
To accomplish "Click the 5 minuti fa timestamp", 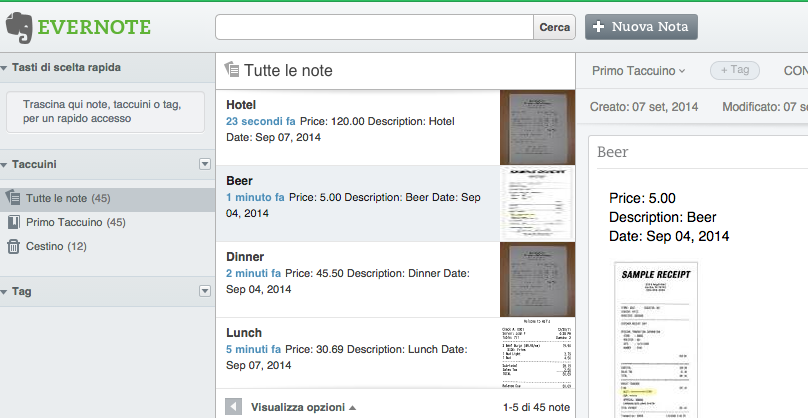I will tap(254, 349).
